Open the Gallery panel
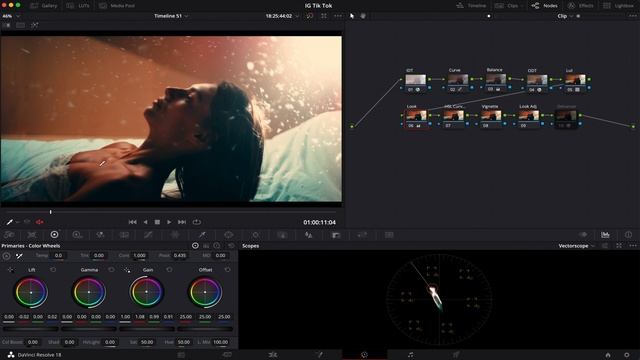This screenshot has width=640, height=360. (44, 6)
